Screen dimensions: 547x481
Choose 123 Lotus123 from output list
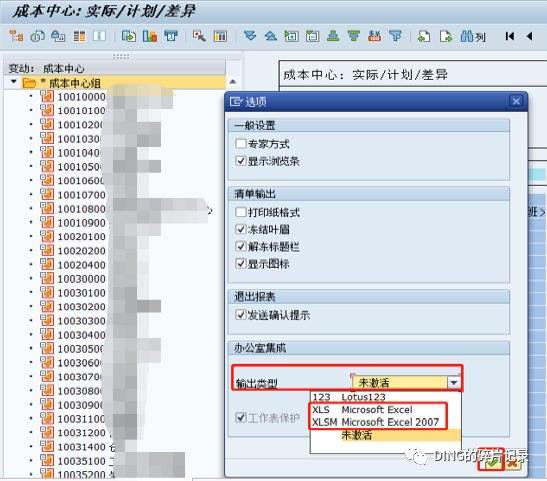385,397
